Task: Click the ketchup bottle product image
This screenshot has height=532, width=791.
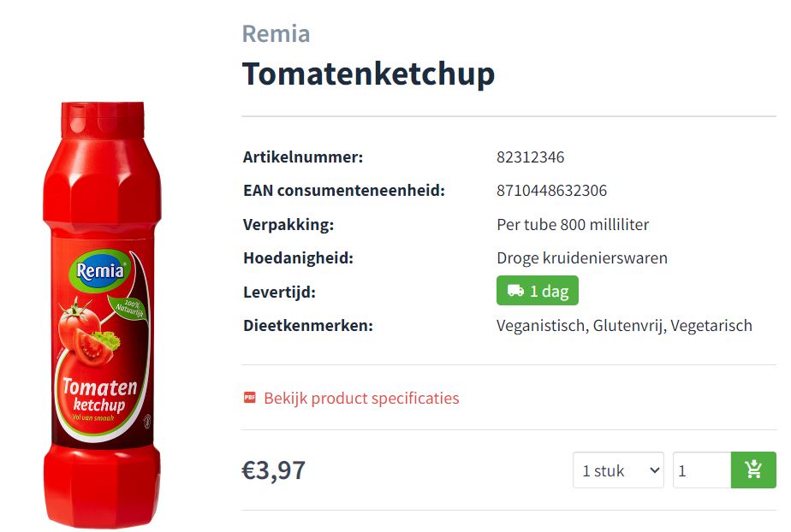Action: pos(103,315)
